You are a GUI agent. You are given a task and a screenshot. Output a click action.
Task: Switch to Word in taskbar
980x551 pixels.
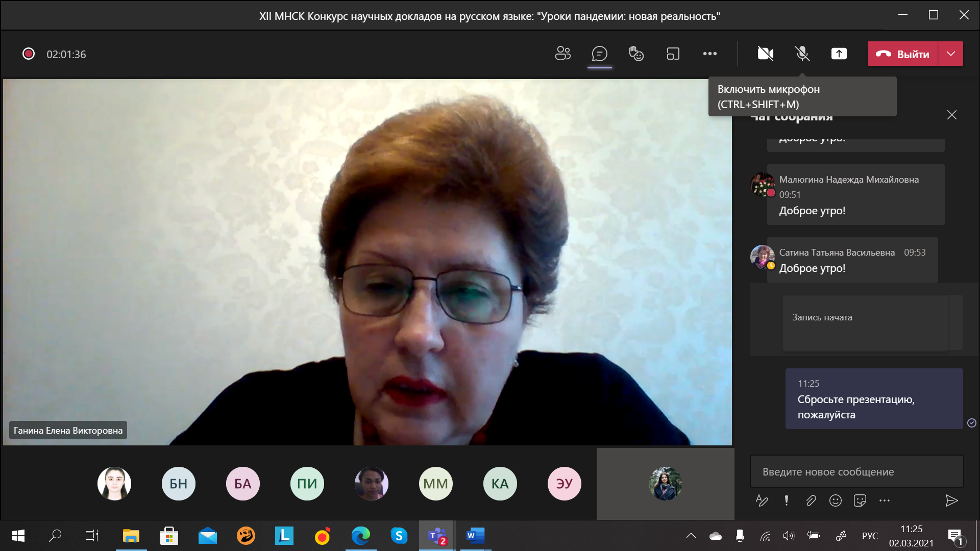(475, 536)
